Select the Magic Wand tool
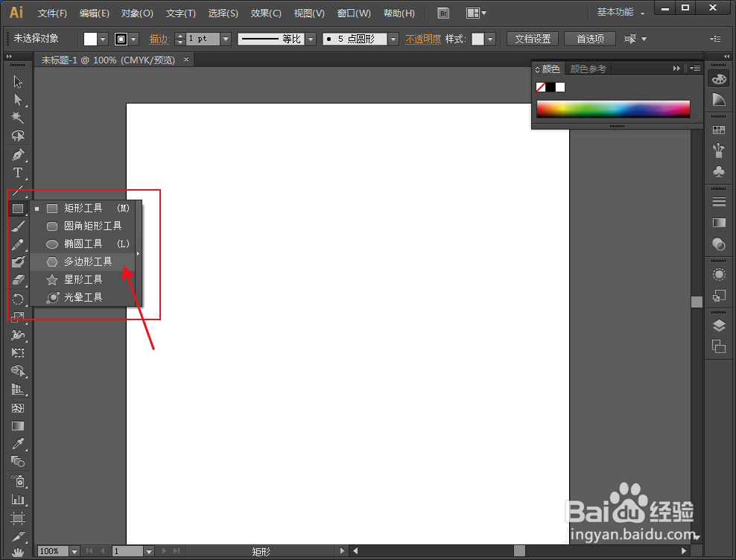736x560 pixels. point(18,118)
